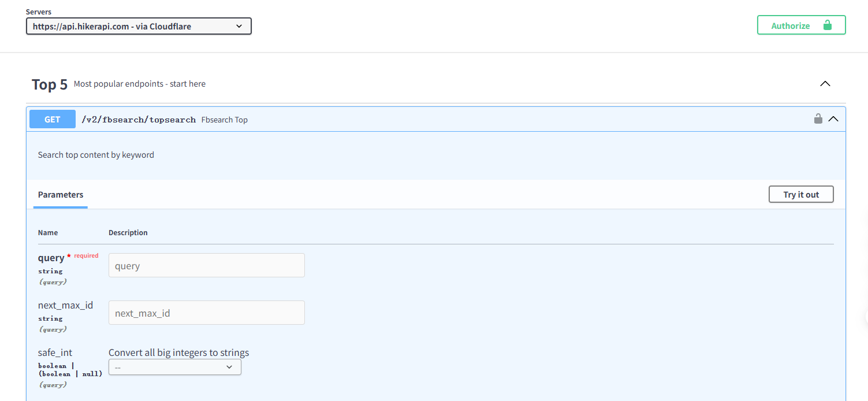Click the GET method badge

[53, 119]
